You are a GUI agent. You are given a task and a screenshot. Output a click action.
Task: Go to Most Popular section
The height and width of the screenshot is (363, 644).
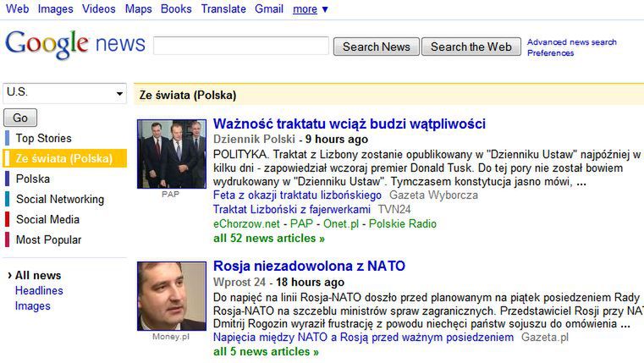point(48,239)
